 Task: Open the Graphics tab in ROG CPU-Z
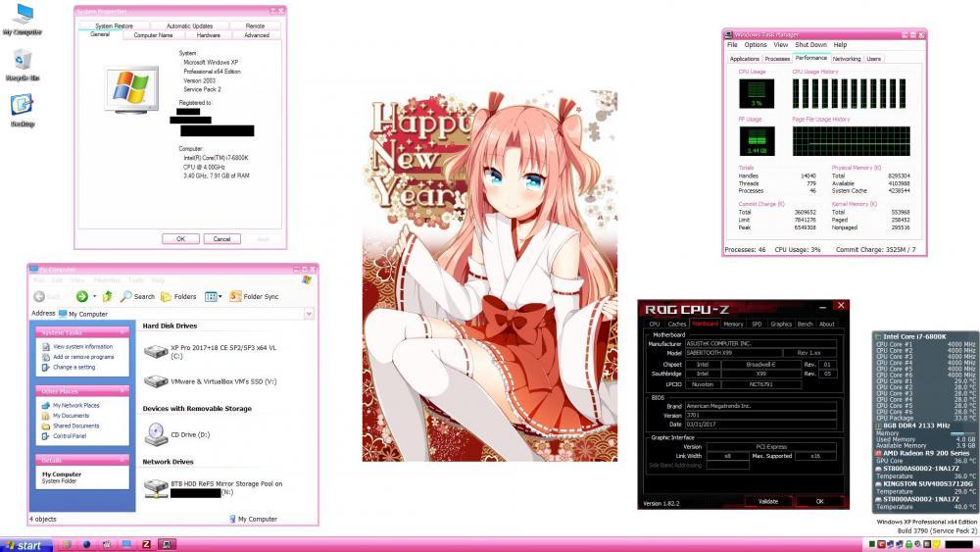[x=781, y=324]
